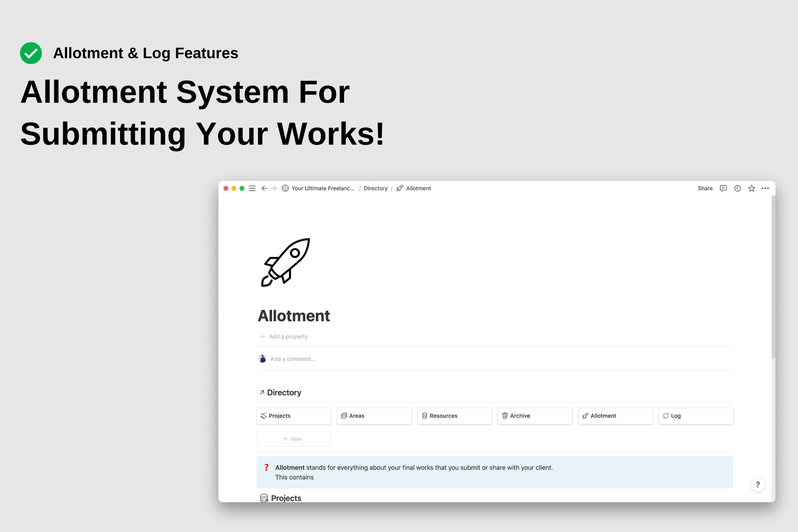Click the large rocket page icon
The height and width of the screenshot is (532, 798).
pyautogui.click(x=285, y=262)
